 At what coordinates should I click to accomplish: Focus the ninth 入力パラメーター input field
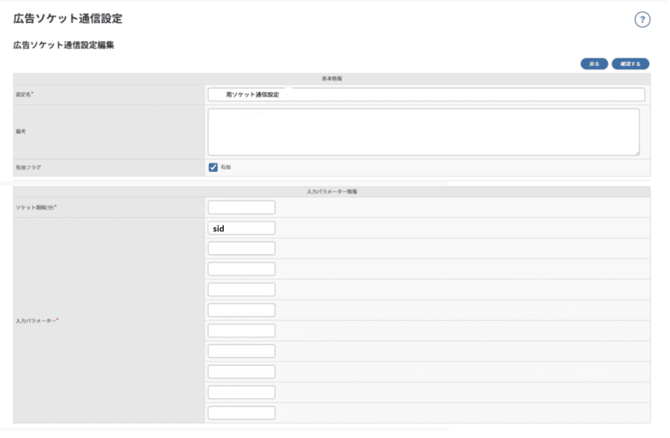pyautogui.click(x=241, y=392)
